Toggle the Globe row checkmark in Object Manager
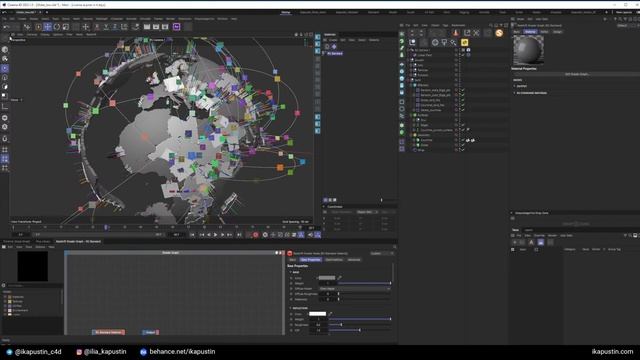This screenshot has height=360, width=640. click(463, 145)
